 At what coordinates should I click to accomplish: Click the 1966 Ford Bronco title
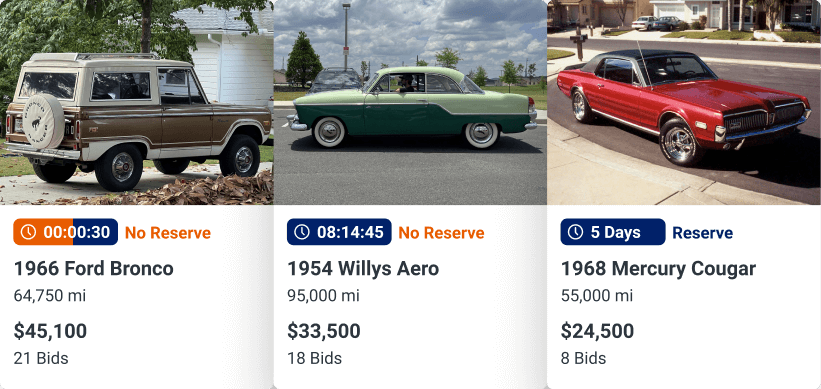94,269
